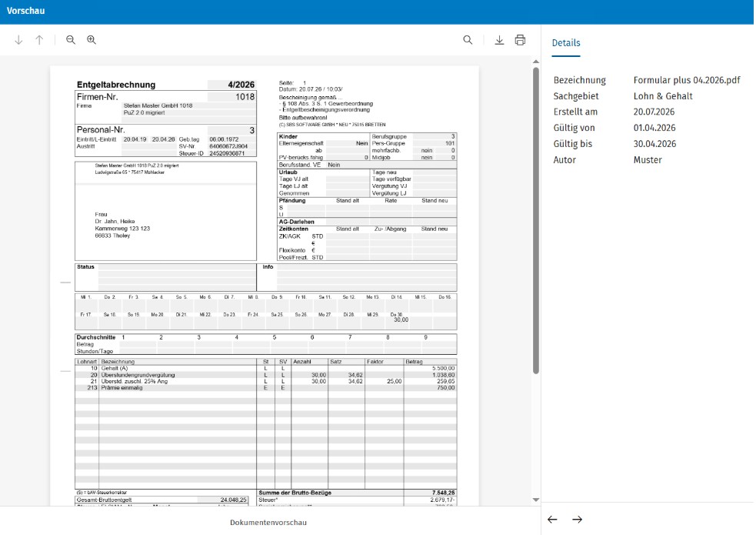Screen dimensions: 756x535
Task: Click 'Summe der Brutto-Bezüge' total line
Action: (357, 493)
